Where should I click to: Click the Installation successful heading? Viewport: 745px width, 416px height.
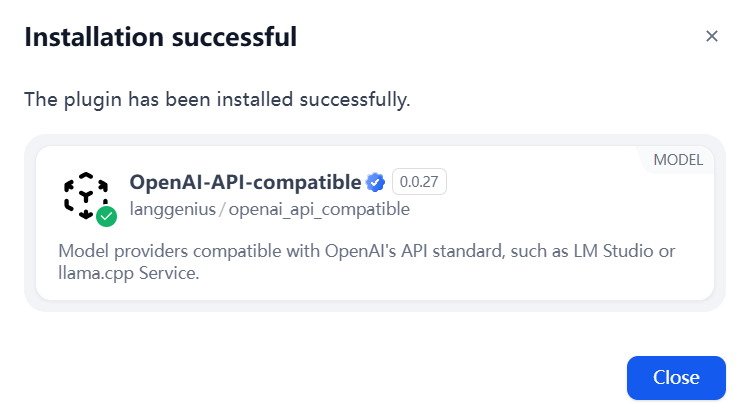(x=161, y=37)
